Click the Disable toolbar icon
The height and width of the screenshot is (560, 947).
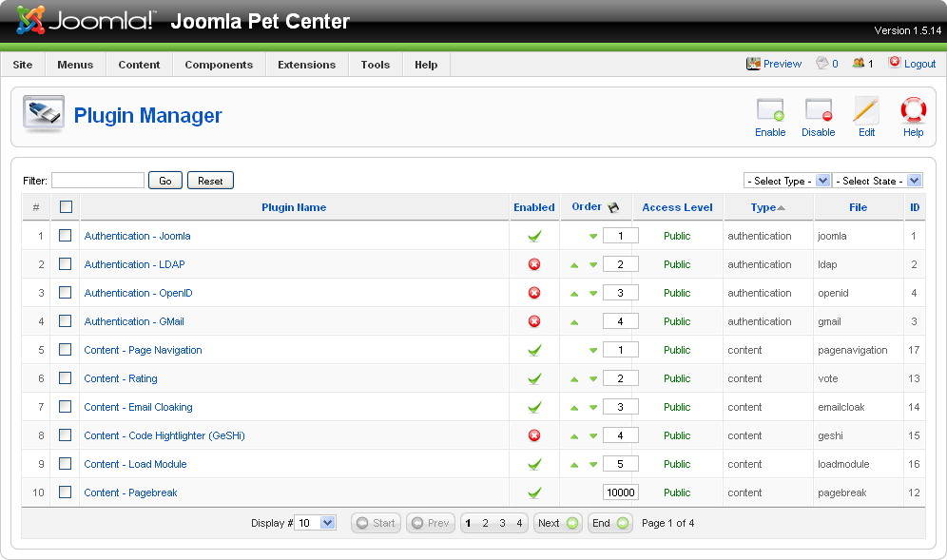tap(819, 110)
